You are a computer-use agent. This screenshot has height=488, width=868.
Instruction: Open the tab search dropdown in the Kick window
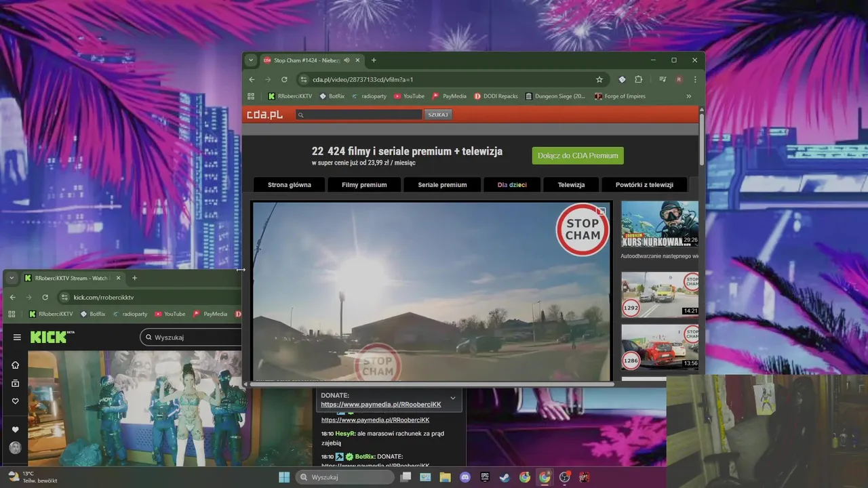12,278
